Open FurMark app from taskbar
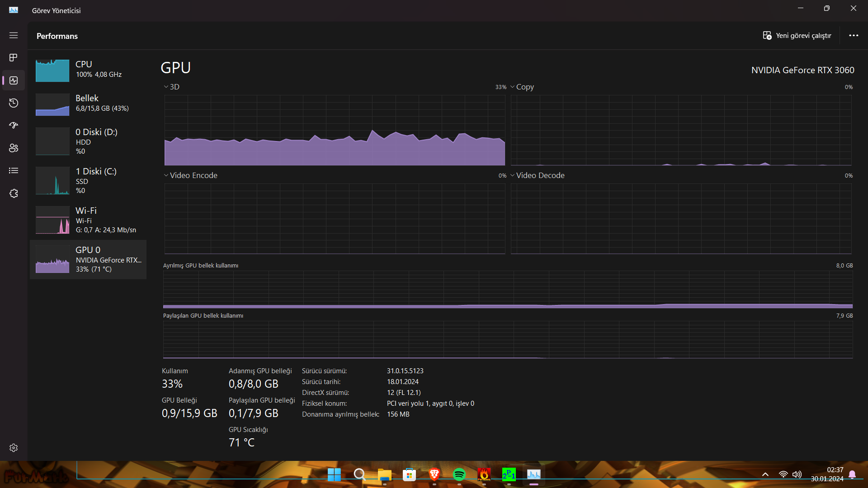Viewport: 868px width, 488px height. pos(484,474)
